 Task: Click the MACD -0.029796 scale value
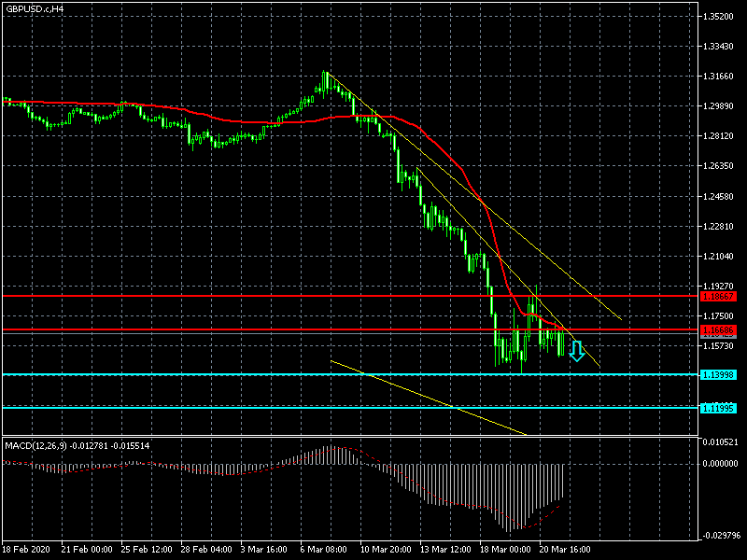coord(721,535)
